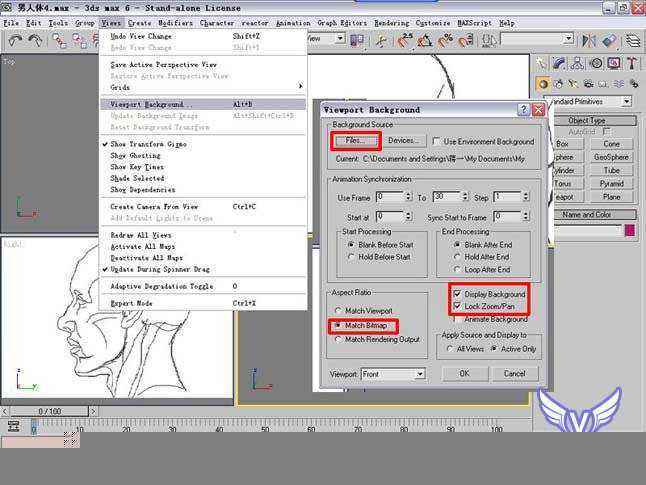Click the Align tool icon
The height and width of the screenshot is (485, 646).
point(609,40)
